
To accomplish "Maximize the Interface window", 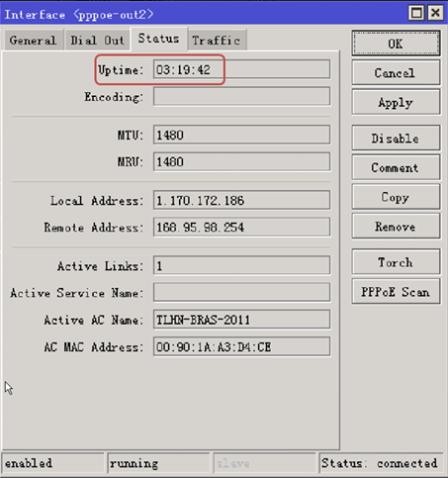I will pos(416,13).
